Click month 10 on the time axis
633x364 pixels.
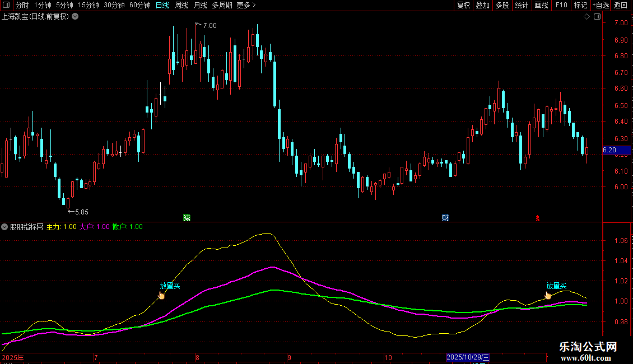(x=388, y=357)
